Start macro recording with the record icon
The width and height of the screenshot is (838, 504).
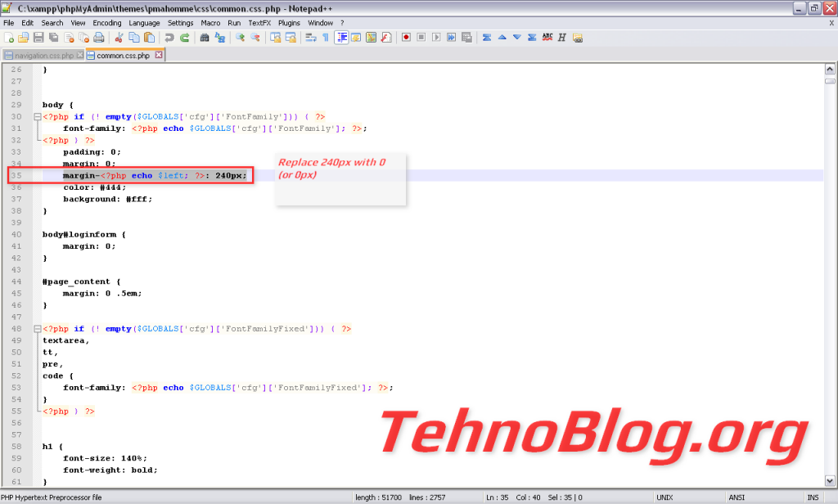click(406, 37)
